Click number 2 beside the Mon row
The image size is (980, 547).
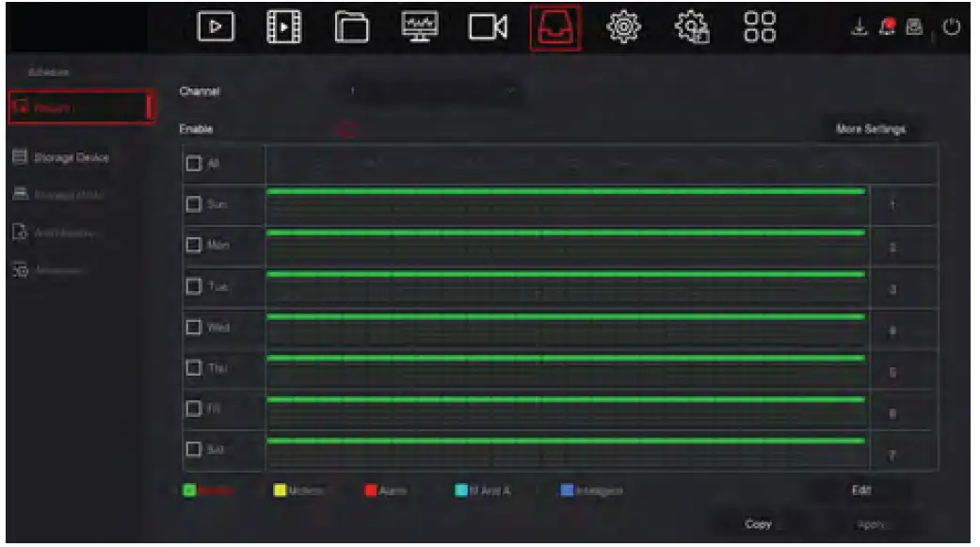[892, 248]
